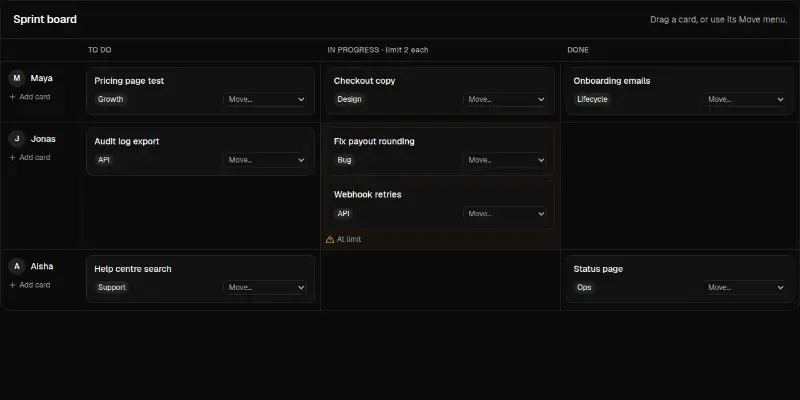
Task: Click the Sprint board heading
Action: [45, 19]
